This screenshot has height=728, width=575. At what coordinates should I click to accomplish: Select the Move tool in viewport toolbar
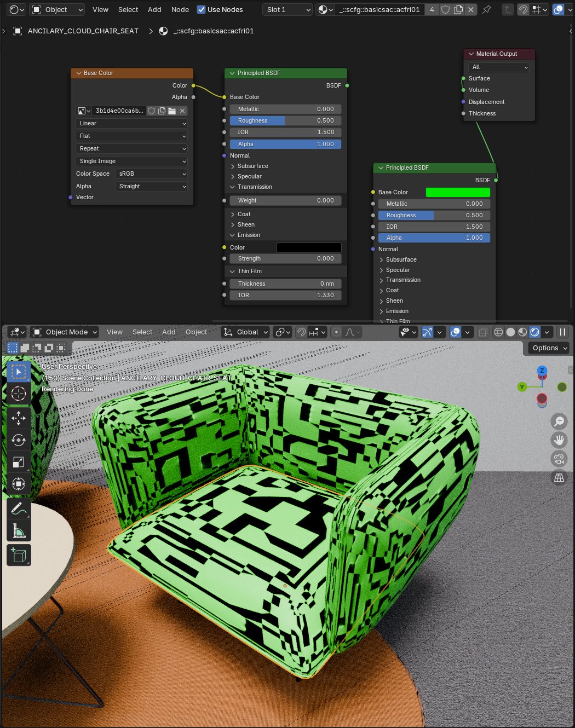point(19,418)
